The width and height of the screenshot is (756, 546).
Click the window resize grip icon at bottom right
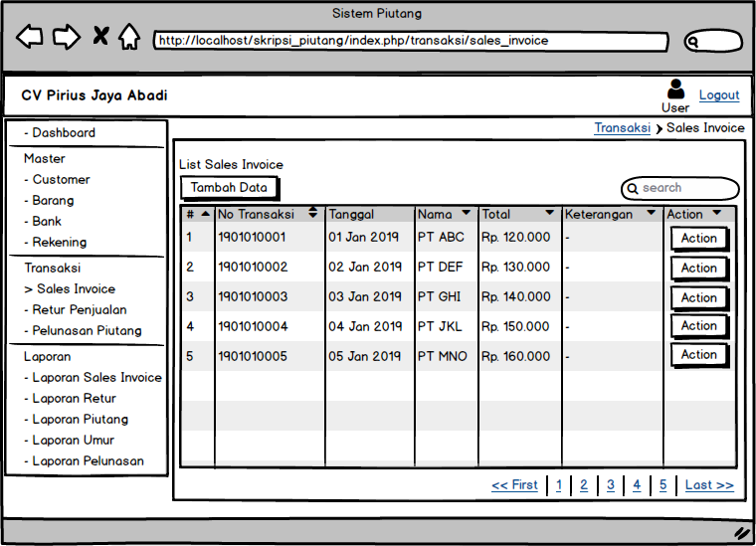point(742,532)
